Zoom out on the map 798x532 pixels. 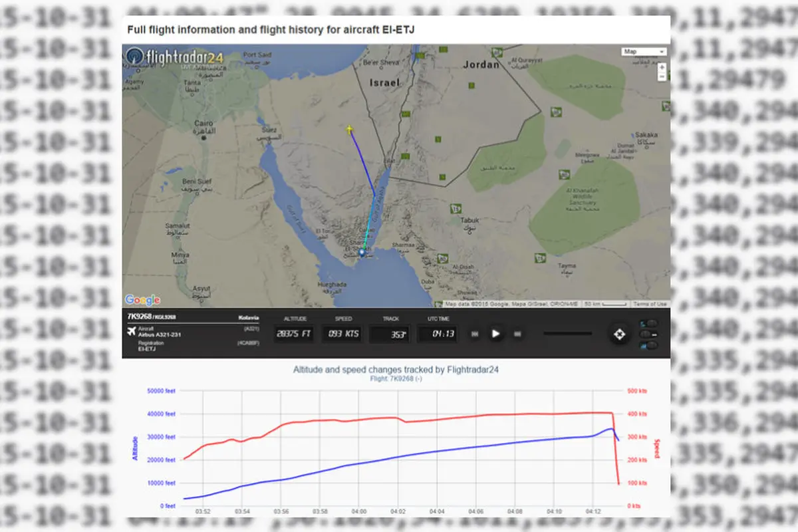[661, 76]
